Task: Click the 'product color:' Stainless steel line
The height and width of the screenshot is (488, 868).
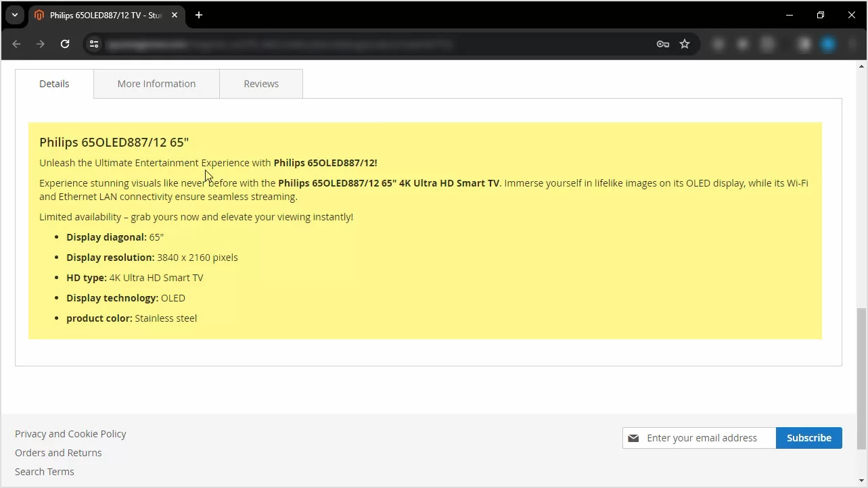Action: 132,318
